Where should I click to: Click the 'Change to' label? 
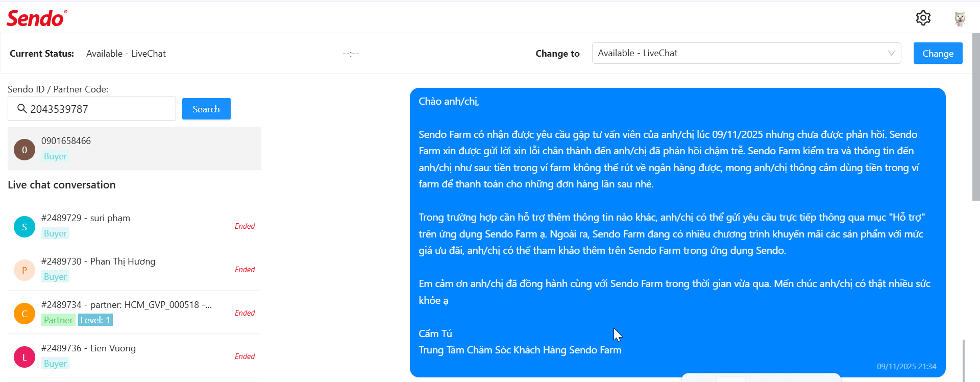click(x=557, y=54)
